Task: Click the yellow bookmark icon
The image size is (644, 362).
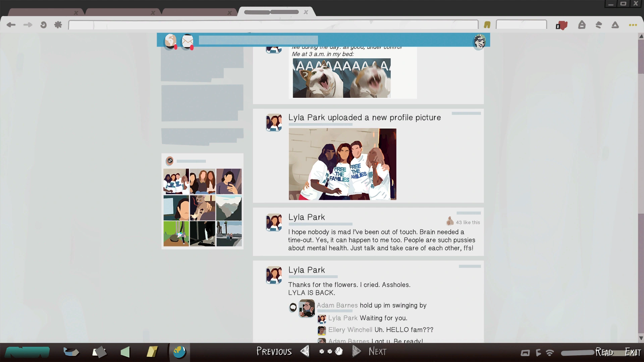Action: coord(487,25)
